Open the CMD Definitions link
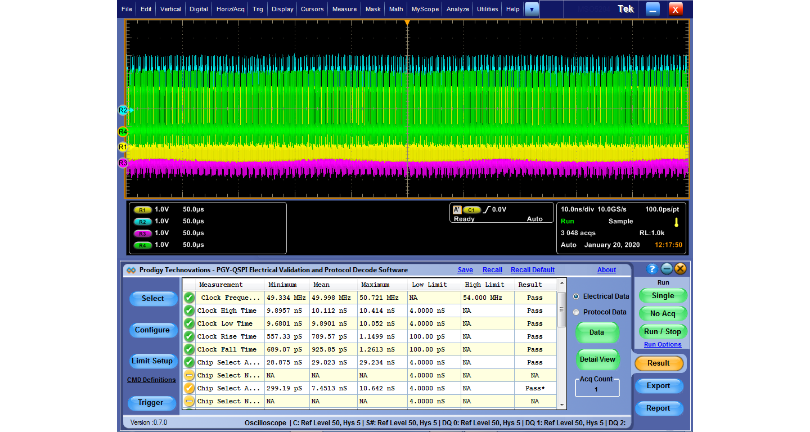810x432 pixels. [x=151, y=380]
